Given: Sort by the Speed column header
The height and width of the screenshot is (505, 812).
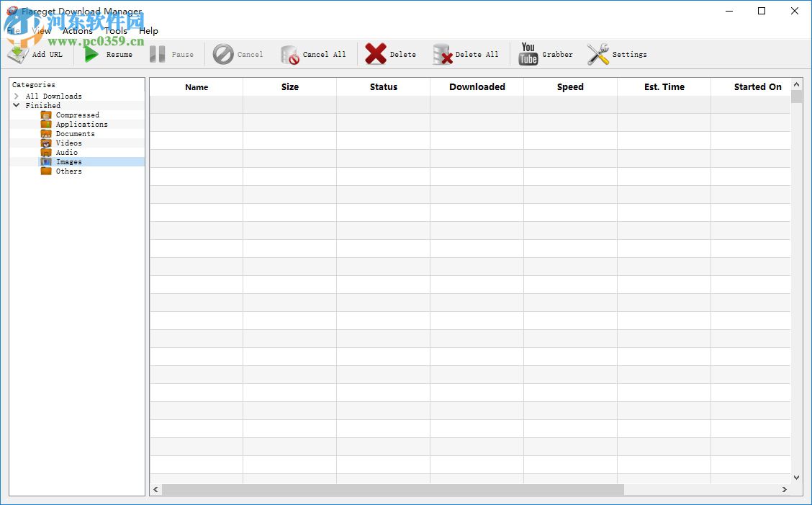Looking at the screenshot, I should [570, 87].
